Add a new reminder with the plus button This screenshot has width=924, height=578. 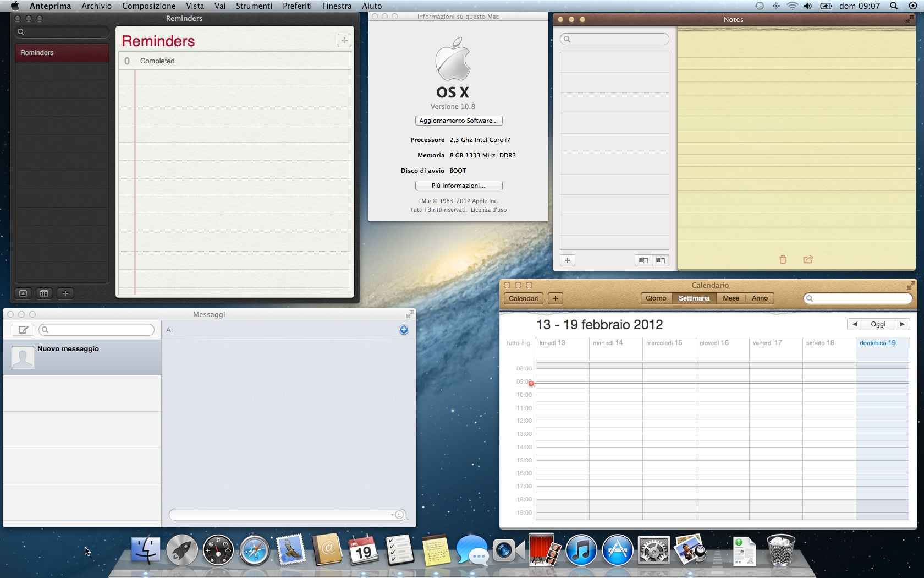344,40
